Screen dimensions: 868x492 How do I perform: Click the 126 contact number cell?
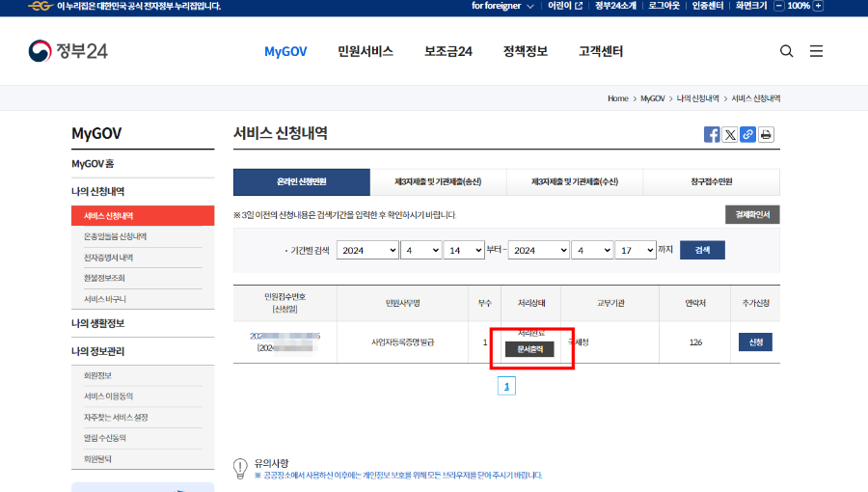click(695, 342)
